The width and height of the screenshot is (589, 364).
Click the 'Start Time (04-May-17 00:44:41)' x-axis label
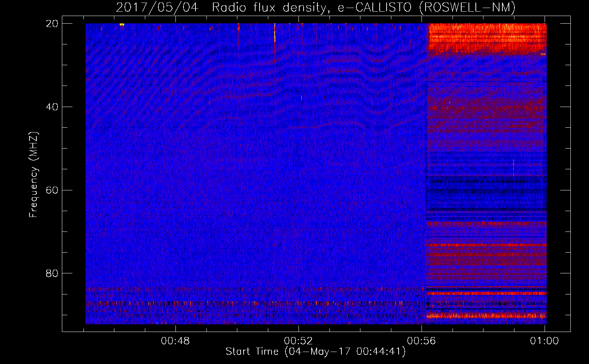pos(316,352)
